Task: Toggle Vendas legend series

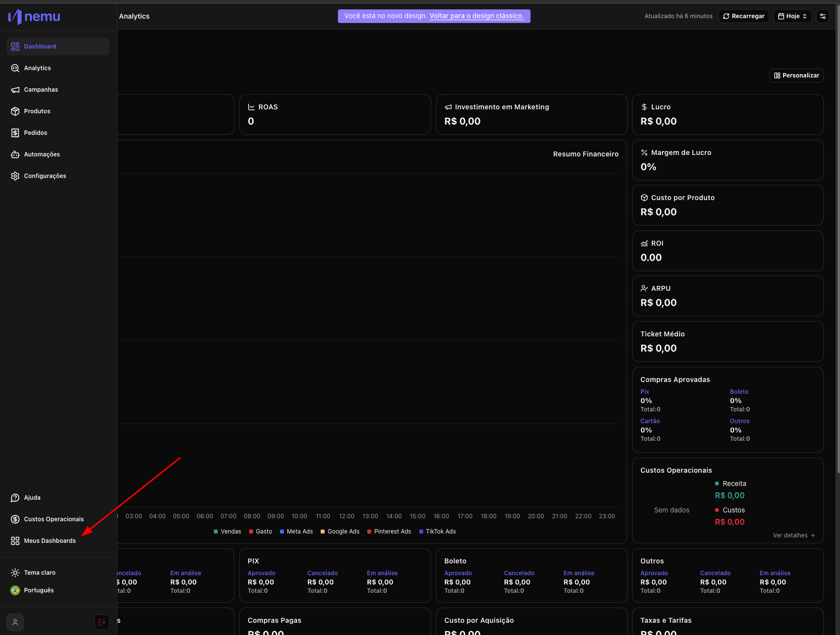Action: click(x=228, y=532)
